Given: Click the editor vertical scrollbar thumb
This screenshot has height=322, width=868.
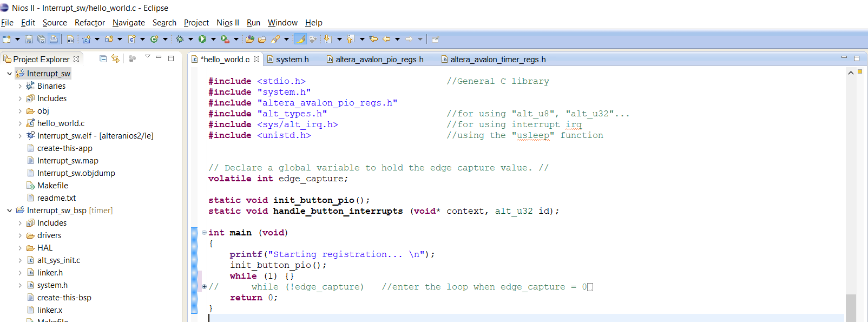Looking at the screenshot, I should coord(851,307).
